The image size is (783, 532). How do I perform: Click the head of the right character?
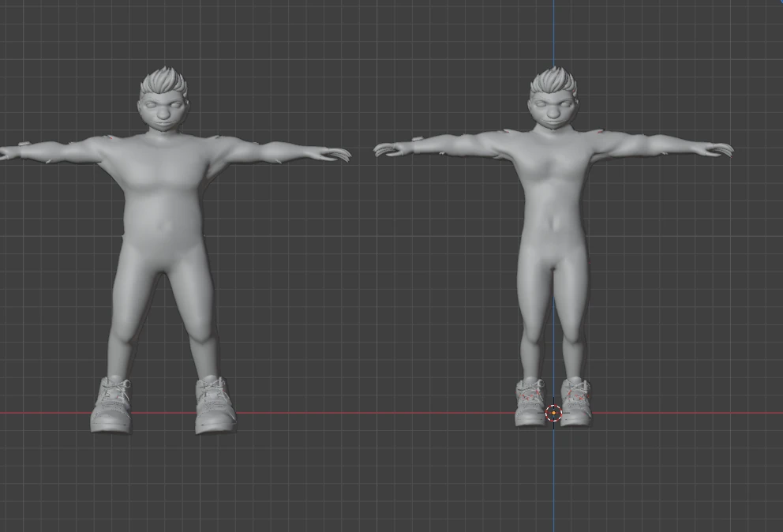pos(555,111)
